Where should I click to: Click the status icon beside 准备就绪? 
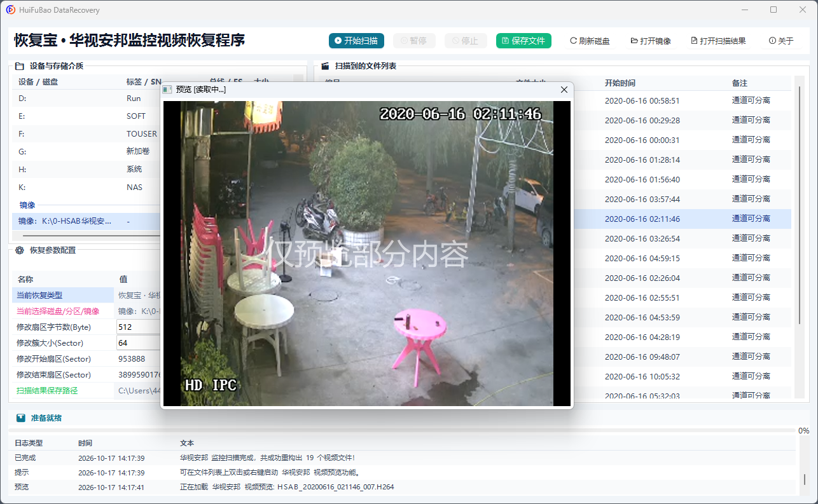21,418
